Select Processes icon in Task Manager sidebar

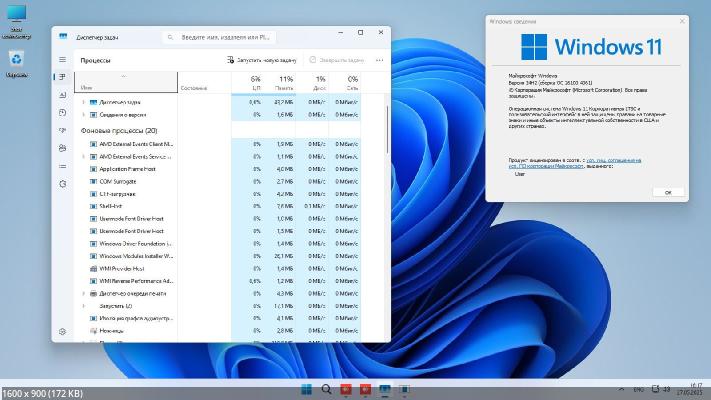(x=63, y=77)
